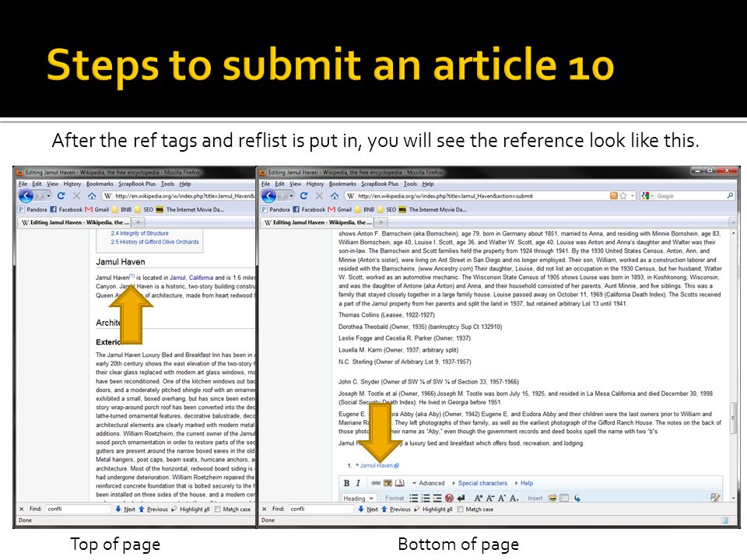Click Stop icon in left Firefox window

76,196
